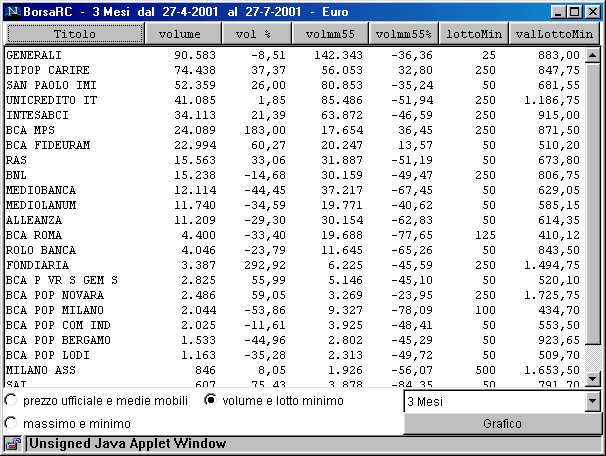The width and height of the screenshot is (606, 456).
Task: Select the INTESABCI row
Action: tap(293, 115)
